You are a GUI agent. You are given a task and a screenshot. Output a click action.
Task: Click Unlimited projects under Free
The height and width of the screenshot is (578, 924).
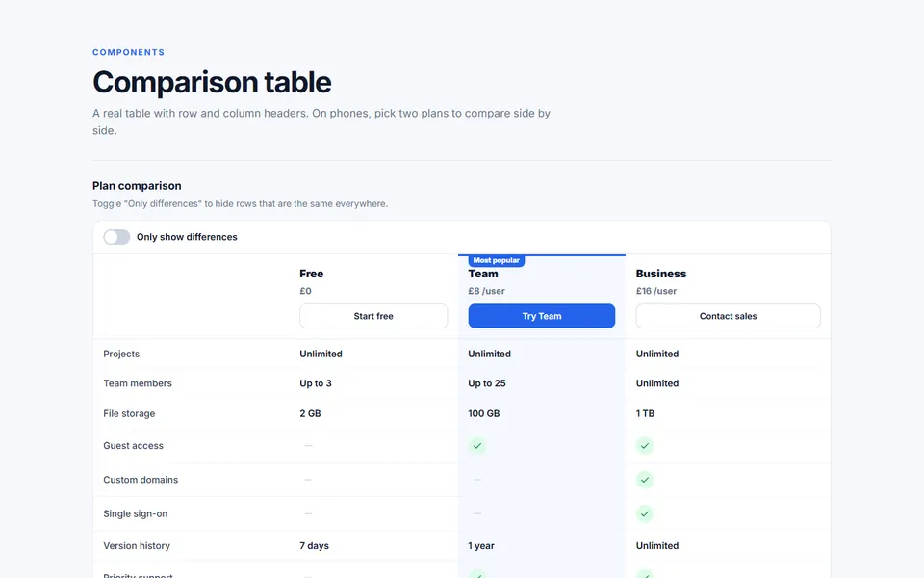pyautogui.click(x=321, y=354)
